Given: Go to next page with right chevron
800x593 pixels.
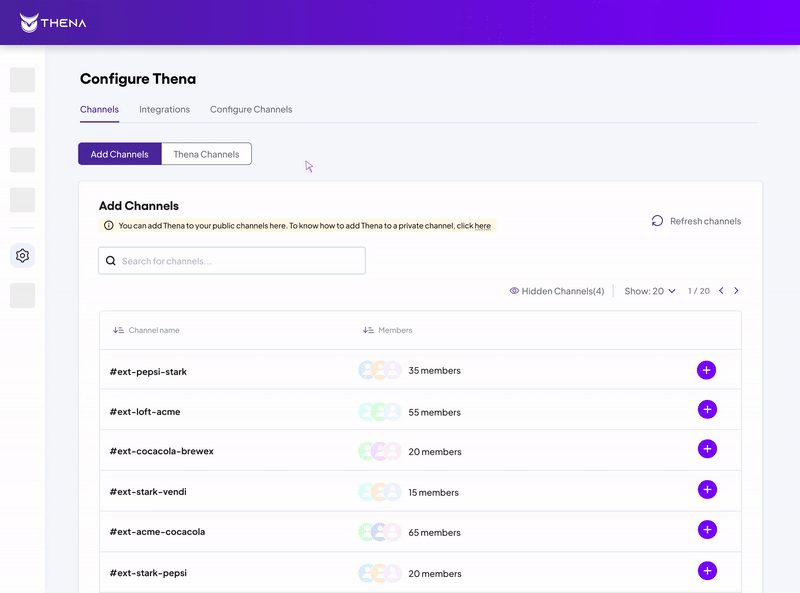Looking at the screenshot, I should [x=736, y=291].
